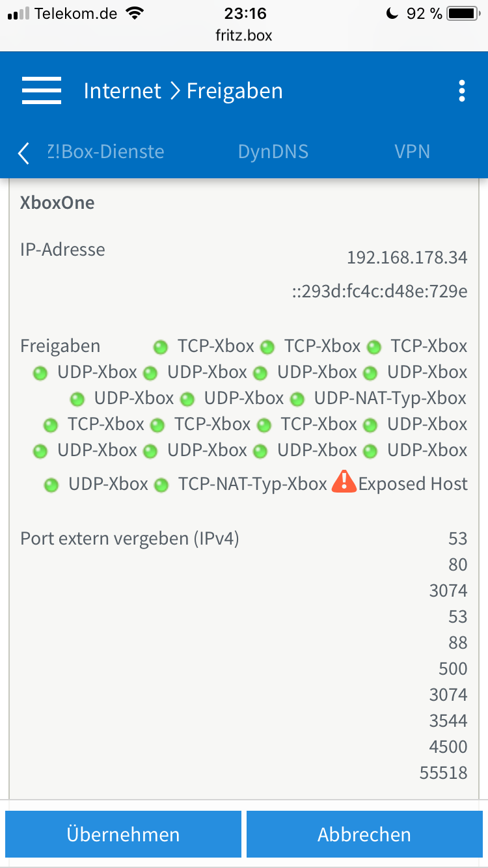
Task: Tap the IPv4 address 192.168.178.34
Action: pyautogui.click(x=407, y=258)
